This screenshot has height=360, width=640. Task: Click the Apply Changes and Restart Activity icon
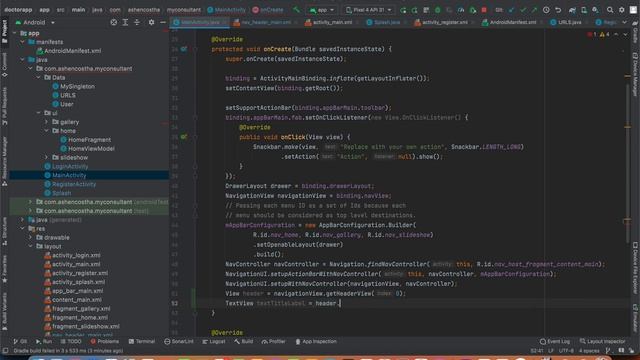coord(414,10)
